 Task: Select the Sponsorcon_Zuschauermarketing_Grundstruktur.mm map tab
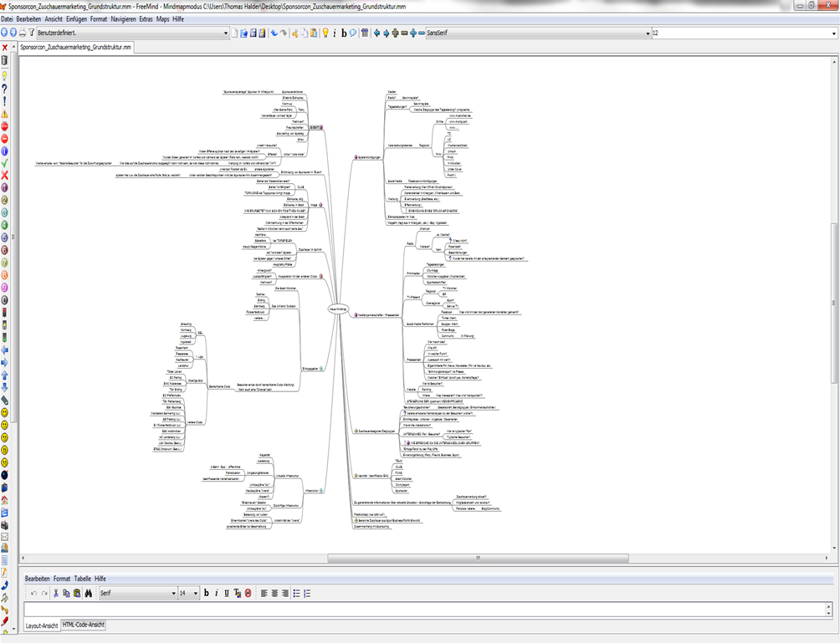[x=75, y=47]
